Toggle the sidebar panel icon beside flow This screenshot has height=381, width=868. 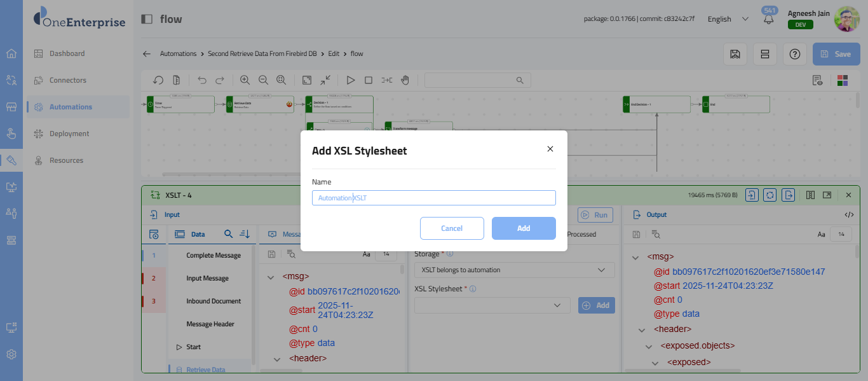pos(147,19)
